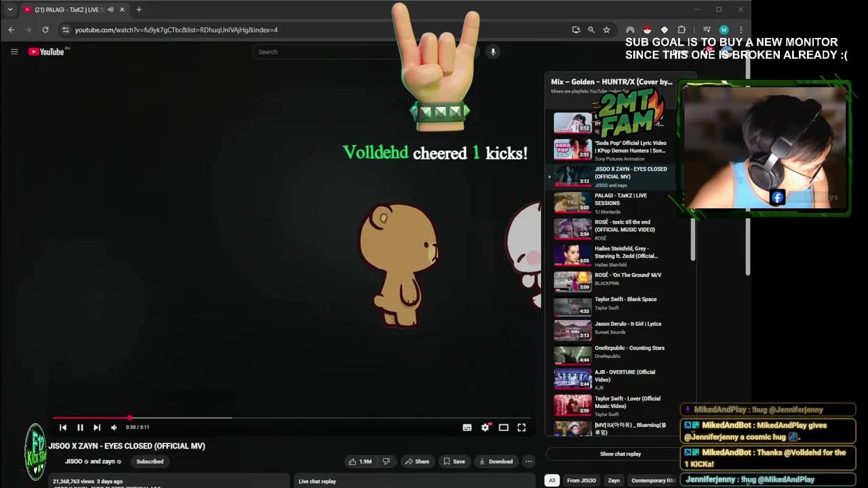Click the Live chat replay header
This screenshot has height=488, width=868.
[x=317, y=481]
